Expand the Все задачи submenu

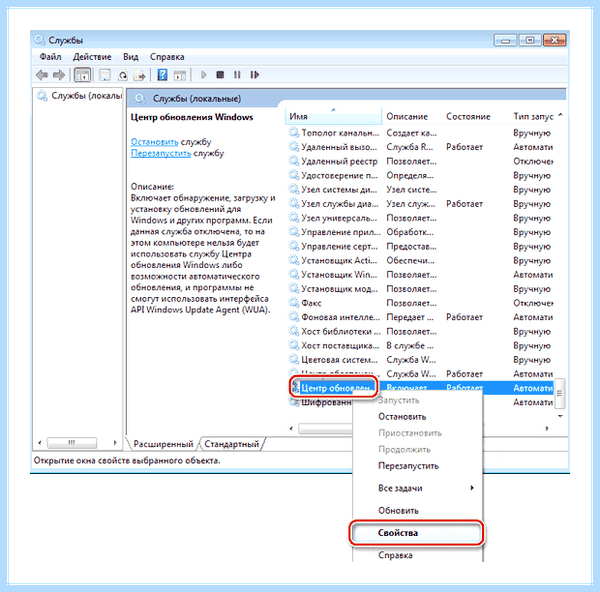[x=417, y=488]
